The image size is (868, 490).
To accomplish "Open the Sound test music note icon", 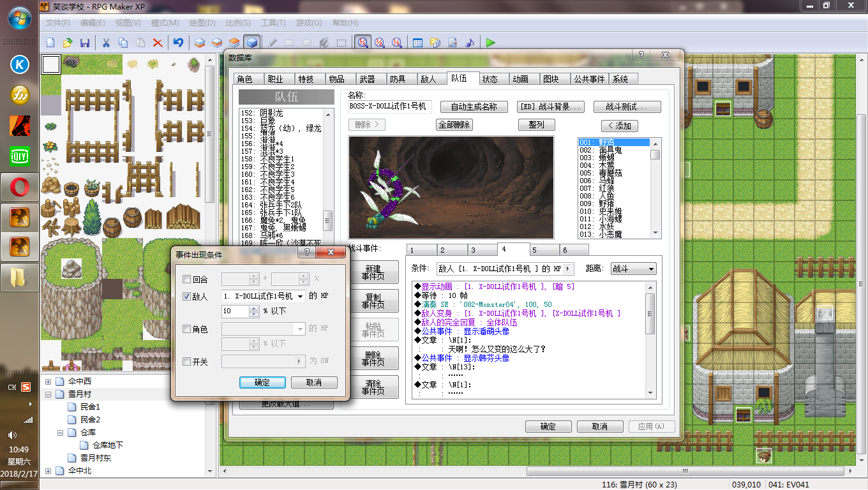I will tap(470, 43).
